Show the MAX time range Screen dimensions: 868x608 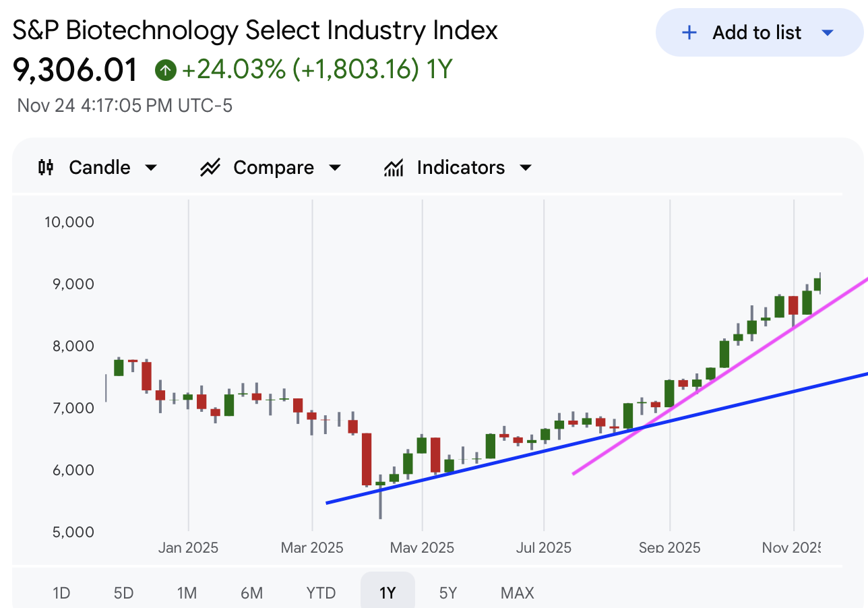click(517, 593)
